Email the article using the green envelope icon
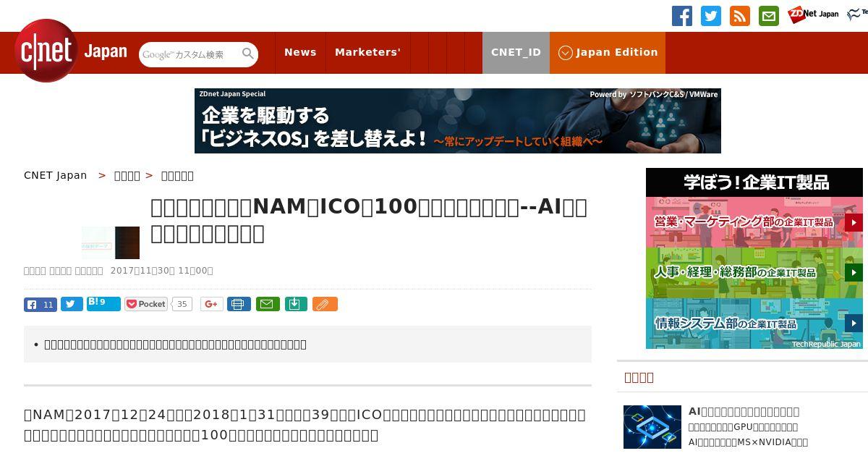 (x=268, y=304)
